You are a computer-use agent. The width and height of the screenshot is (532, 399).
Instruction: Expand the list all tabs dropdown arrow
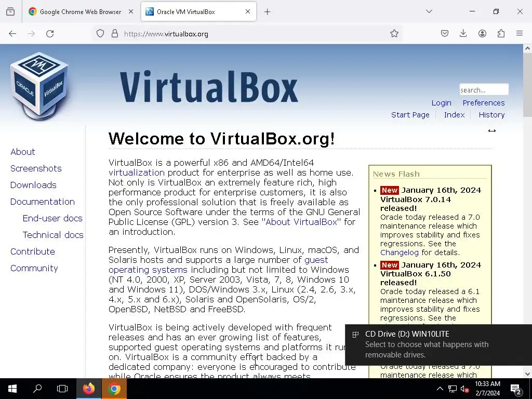pos(429,11)
